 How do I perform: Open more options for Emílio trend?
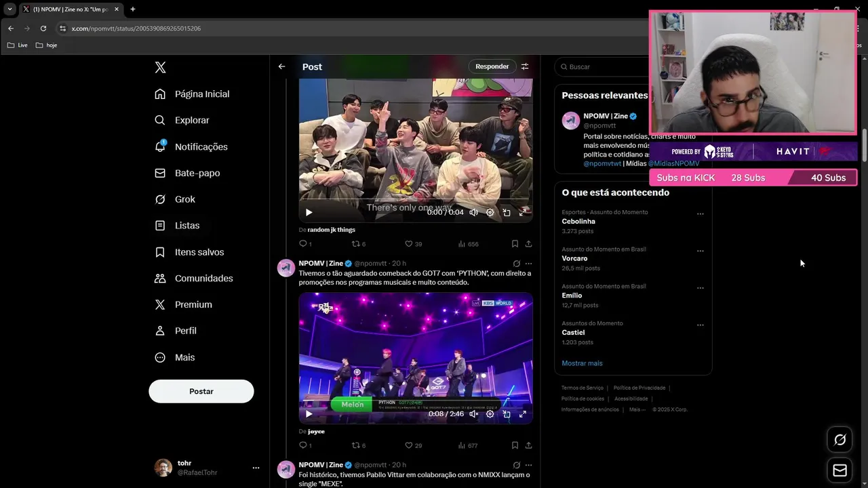tap(701, 288)
